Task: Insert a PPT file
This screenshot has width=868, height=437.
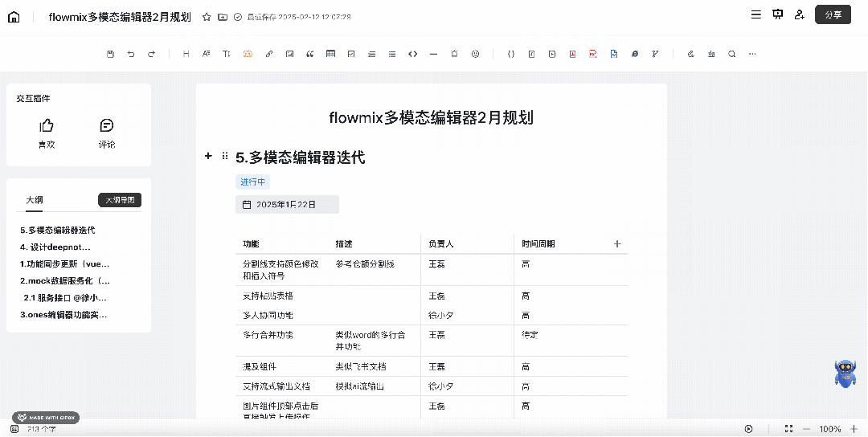Action: pyautogui.click(x=593, y=54)
